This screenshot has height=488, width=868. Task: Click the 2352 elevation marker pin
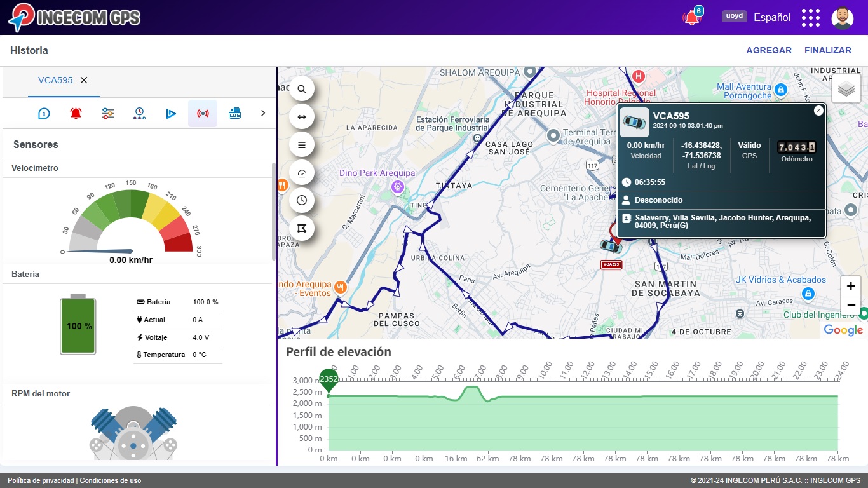tap(329, 380)
